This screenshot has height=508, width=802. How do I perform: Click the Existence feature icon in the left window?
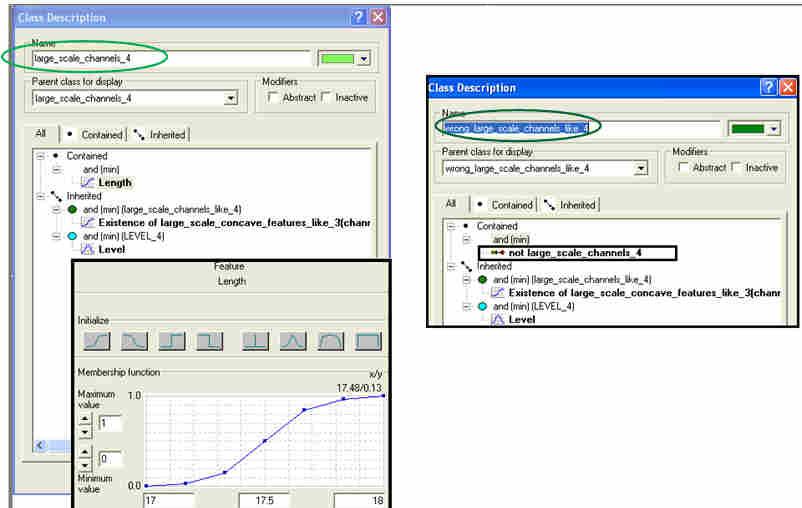pos(87,223)
